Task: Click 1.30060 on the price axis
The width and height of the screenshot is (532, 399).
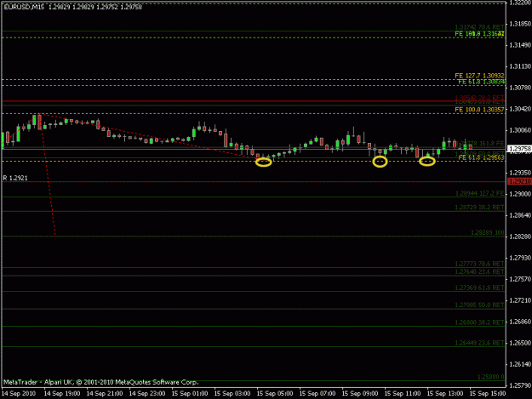Action: point(520,130)
